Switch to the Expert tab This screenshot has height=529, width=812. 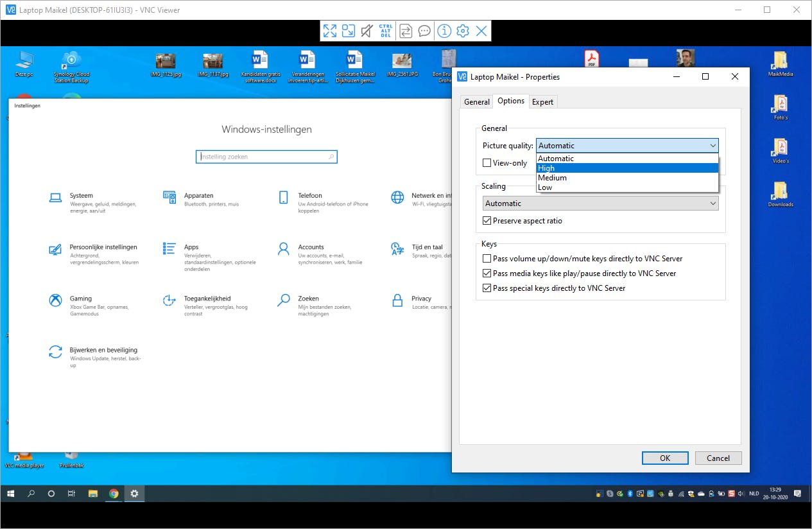542,101
